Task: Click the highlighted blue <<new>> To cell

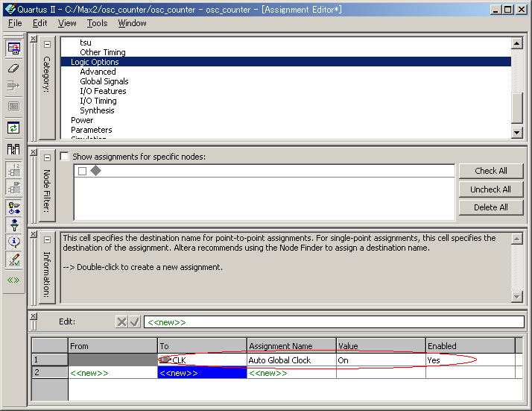Action: 202,373
